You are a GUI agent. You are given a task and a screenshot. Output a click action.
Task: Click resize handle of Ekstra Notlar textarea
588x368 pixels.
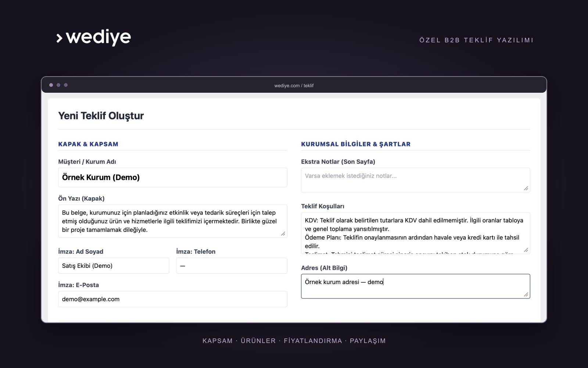click(526, 188)
